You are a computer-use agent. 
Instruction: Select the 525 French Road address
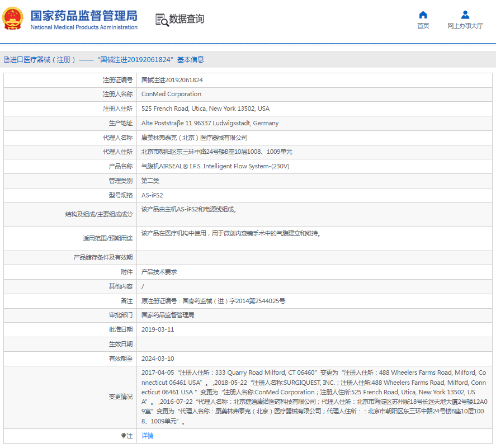[206, 109]
